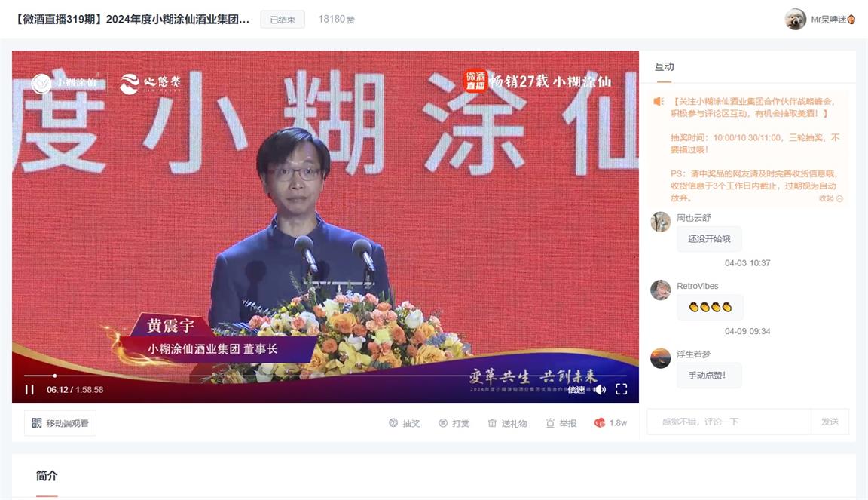Click the announcement speaker icon

point(659,102)
